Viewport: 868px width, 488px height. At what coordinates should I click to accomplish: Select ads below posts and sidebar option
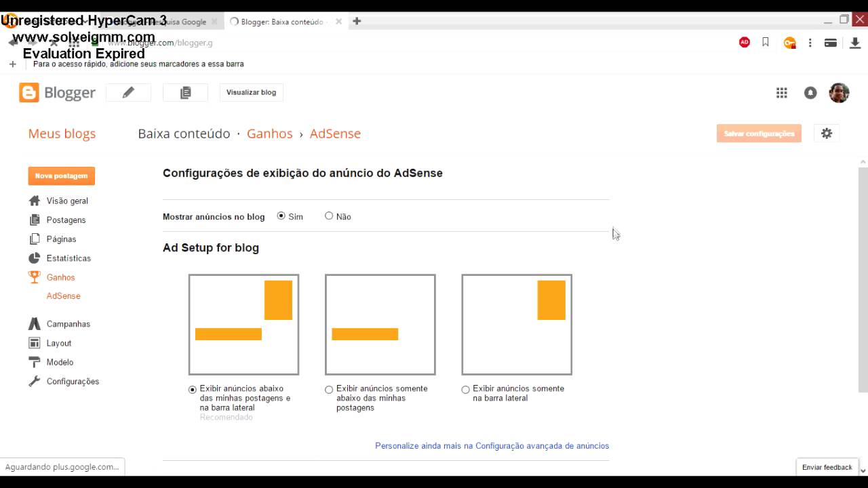193,390
